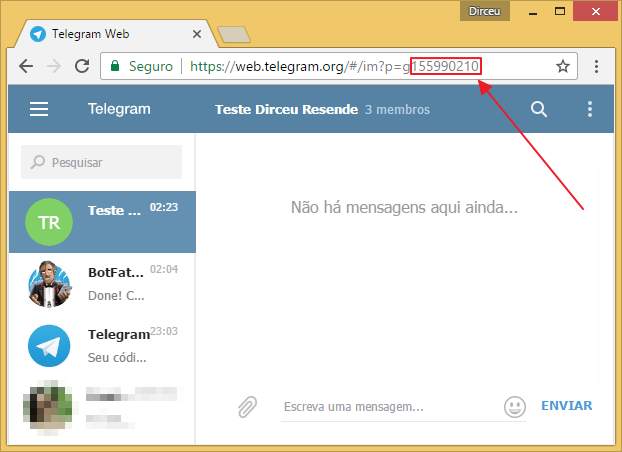Open Chrome's three-dot menu
622x452 pixels.
[597, 66]
